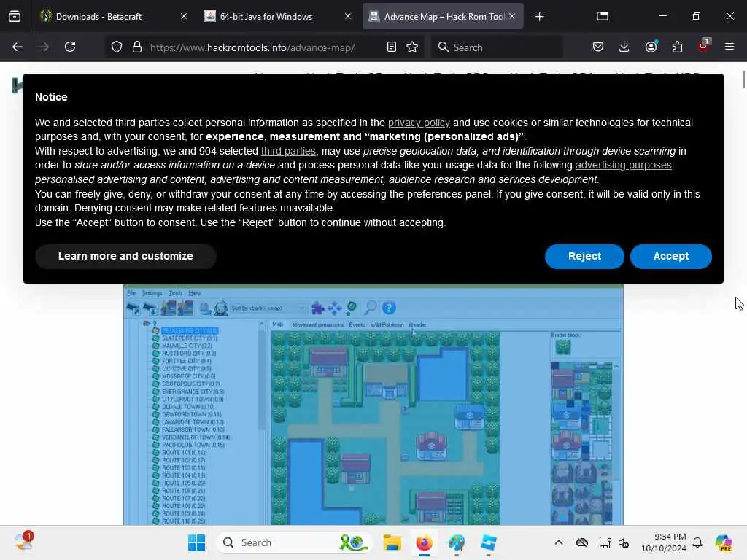Open File Explorer from the taskbar

point(392,542)
